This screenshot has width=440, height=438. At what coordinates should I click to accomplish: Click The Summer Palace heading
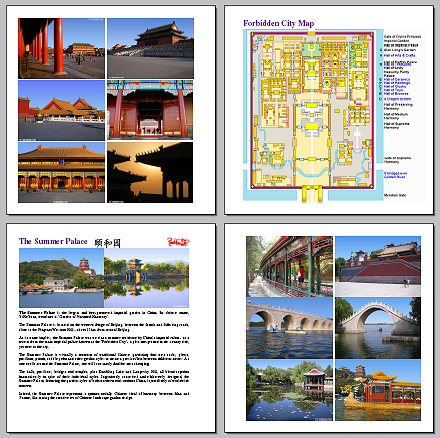tap(53, 241)
